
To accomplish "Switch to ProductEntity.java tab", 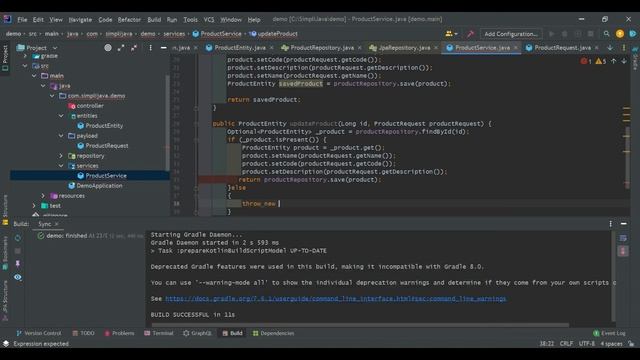I will click(x=240, y=48).
